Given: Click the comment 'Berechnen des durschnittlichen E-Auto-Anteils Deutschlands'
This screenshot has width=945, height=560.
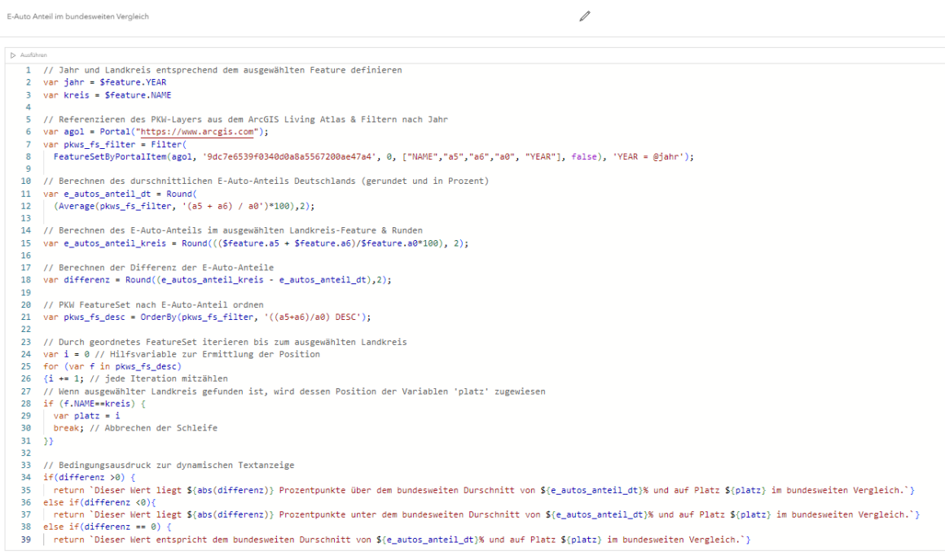Looking at the screenshot, I should [207, 182].
